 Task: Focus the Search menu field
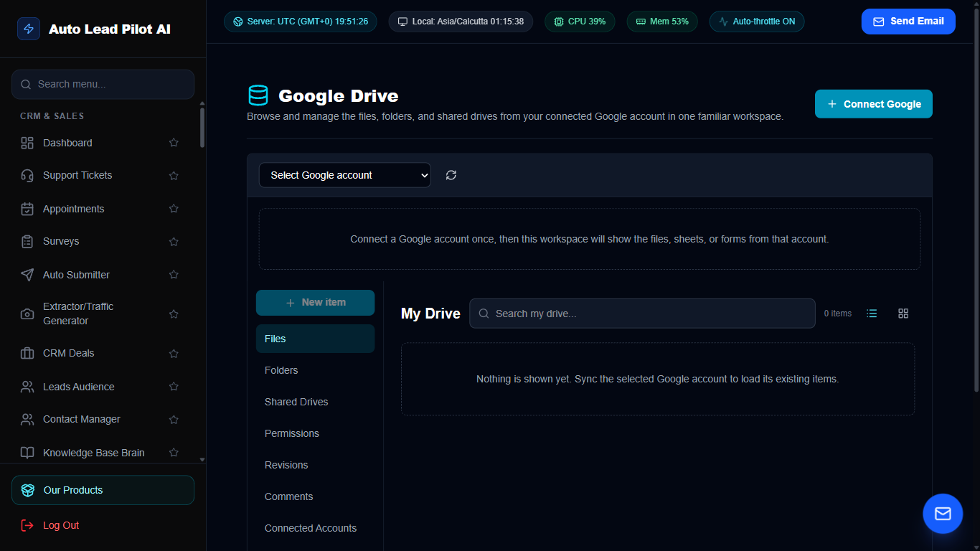103,84
